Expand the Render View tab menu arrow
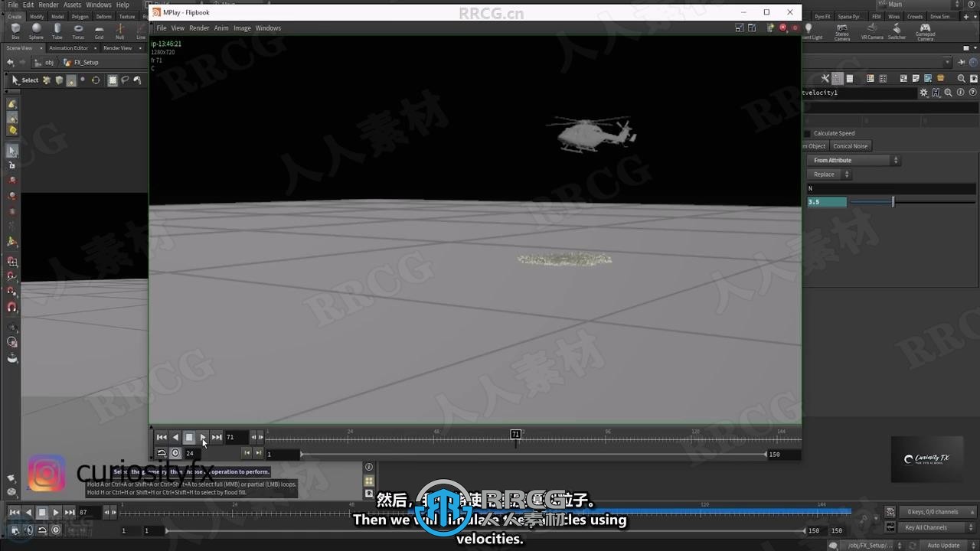The height and width of the screenshot is (551, 980). (x=139, y=48)
